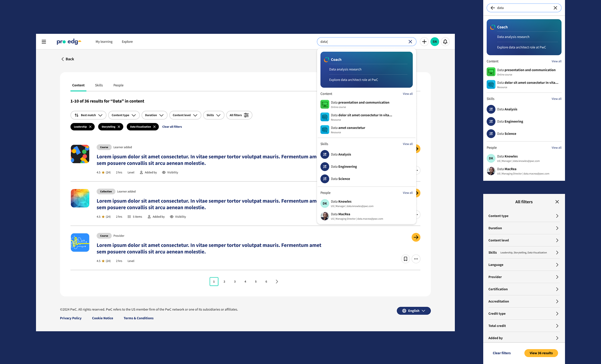Open the My learning menu
The image size is (601, 364).
tap(104, 42)
